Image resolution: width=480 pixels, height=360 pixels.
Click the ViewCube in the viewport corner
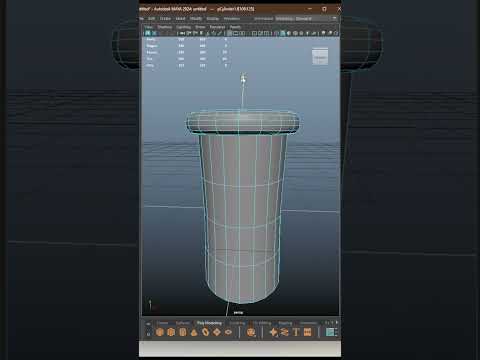click(320, 57)
